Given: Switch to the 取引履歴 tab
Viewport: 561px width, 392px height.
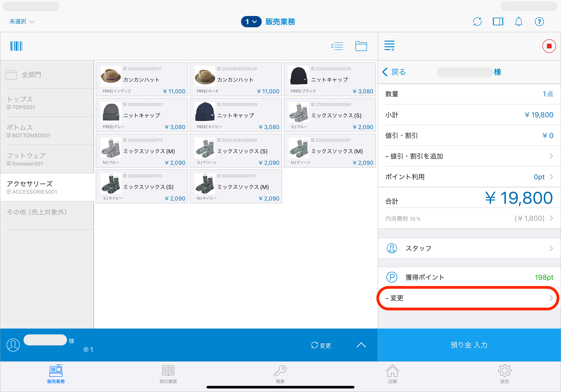Looking at the screenshot, I should (x=168, y=374).
